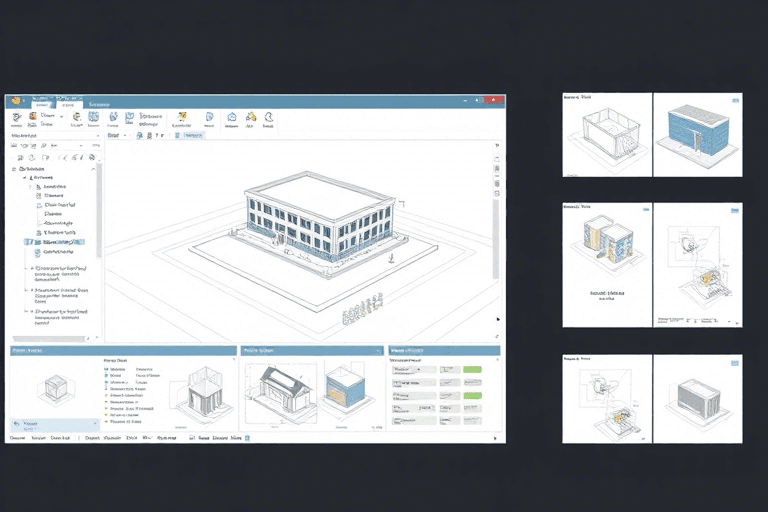Check the first blue checkbox in the bottom-left list

tap(107, 370)
